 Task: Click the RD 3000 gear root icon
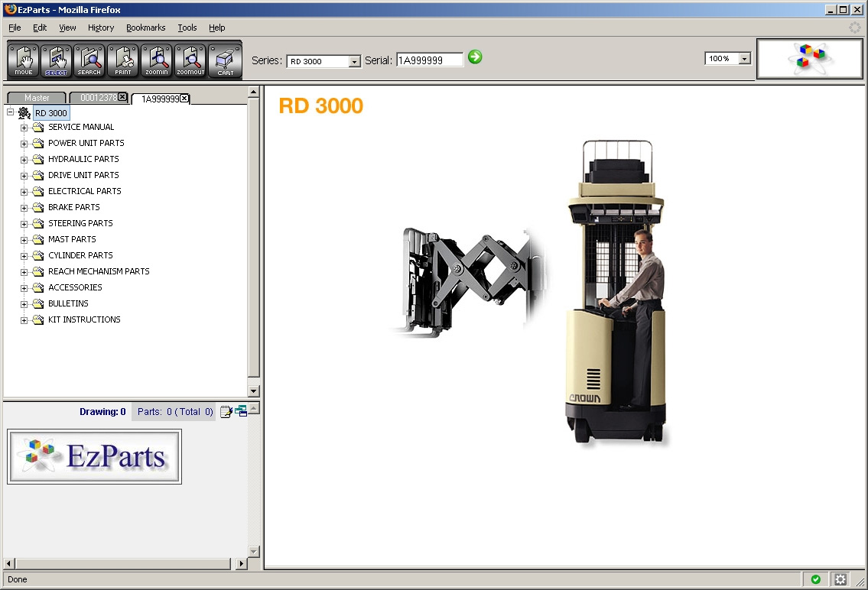(24, 113)
